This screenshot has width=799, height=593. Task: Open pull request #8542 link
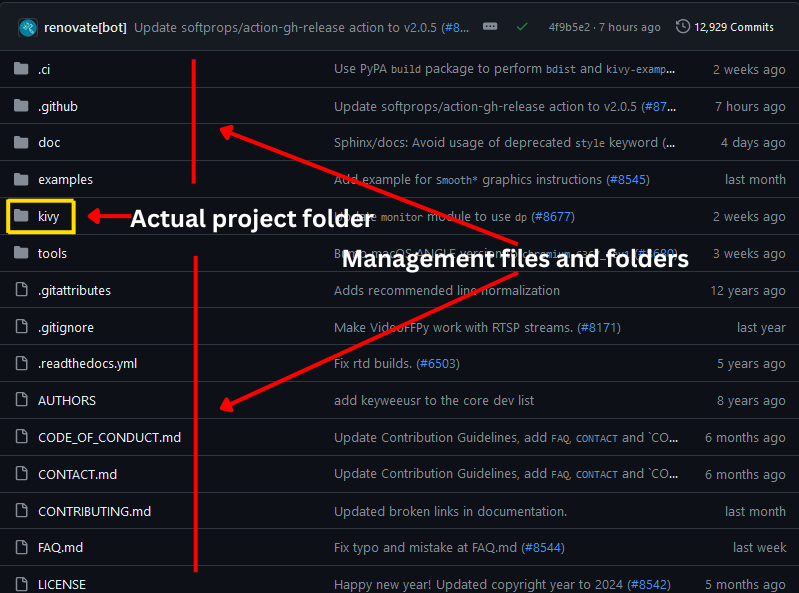[649, 584]
